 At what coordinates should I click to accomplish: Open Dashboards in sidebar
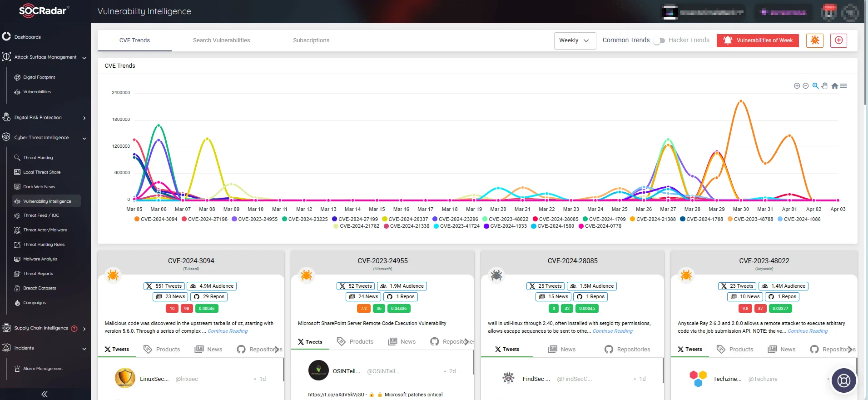27,37
